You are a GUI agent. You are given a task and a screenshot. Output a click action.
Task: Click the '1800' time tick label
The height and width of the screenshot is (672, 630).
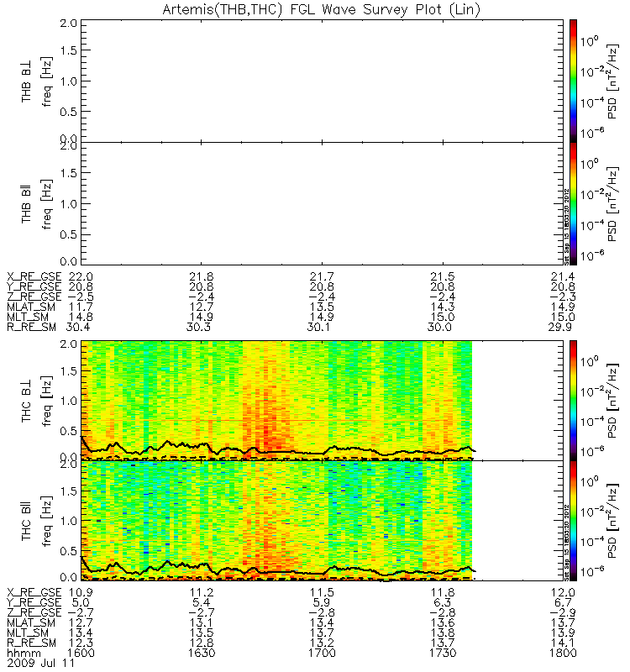(563, 654)
